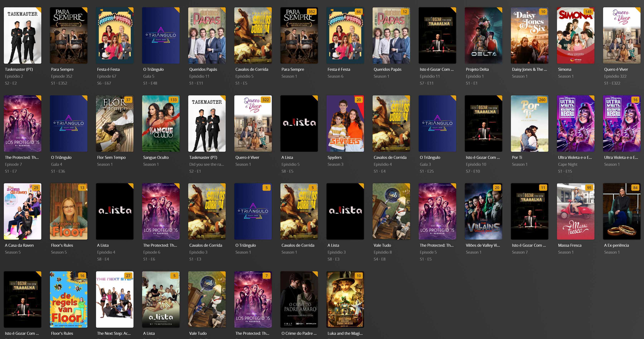Open The Protected Episode 6 poster

[161, 211]
